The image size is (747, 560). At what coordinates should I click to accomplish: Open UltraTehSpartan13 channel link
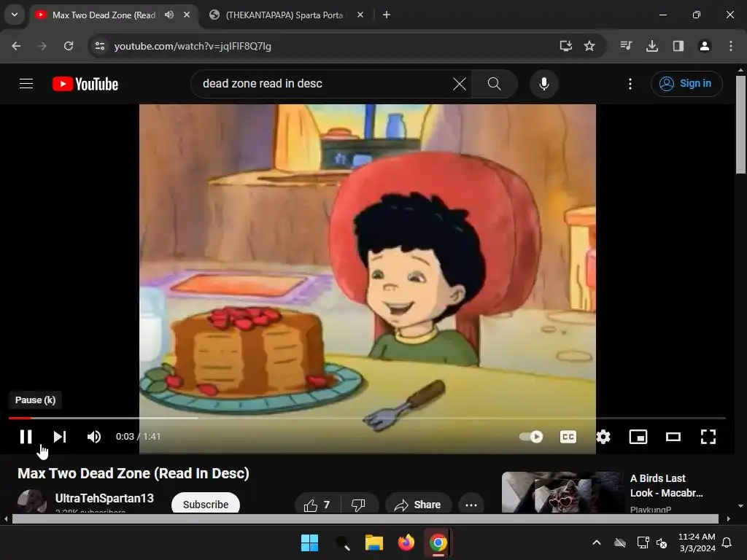104,498
